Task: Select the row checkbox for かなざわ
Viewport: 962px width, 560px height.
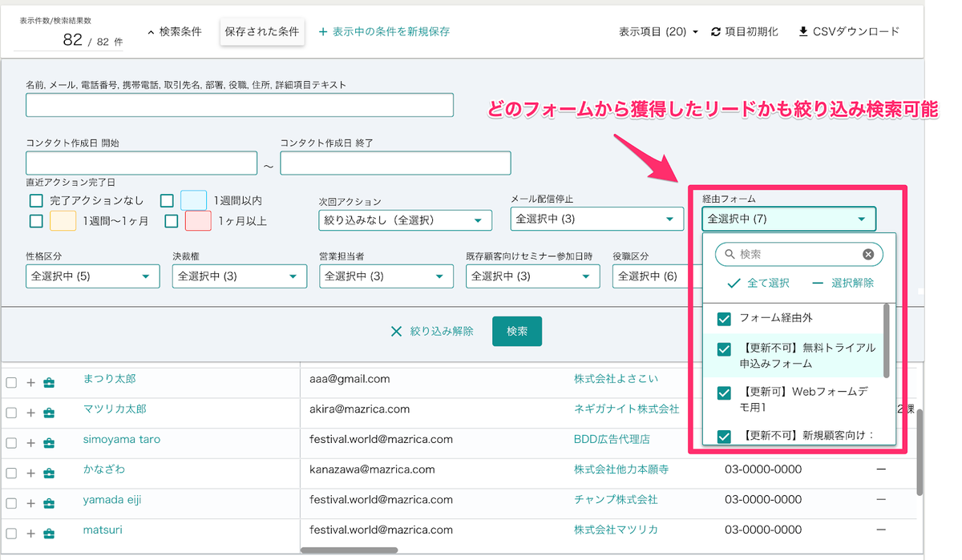Action: click(x=11, y=473)
